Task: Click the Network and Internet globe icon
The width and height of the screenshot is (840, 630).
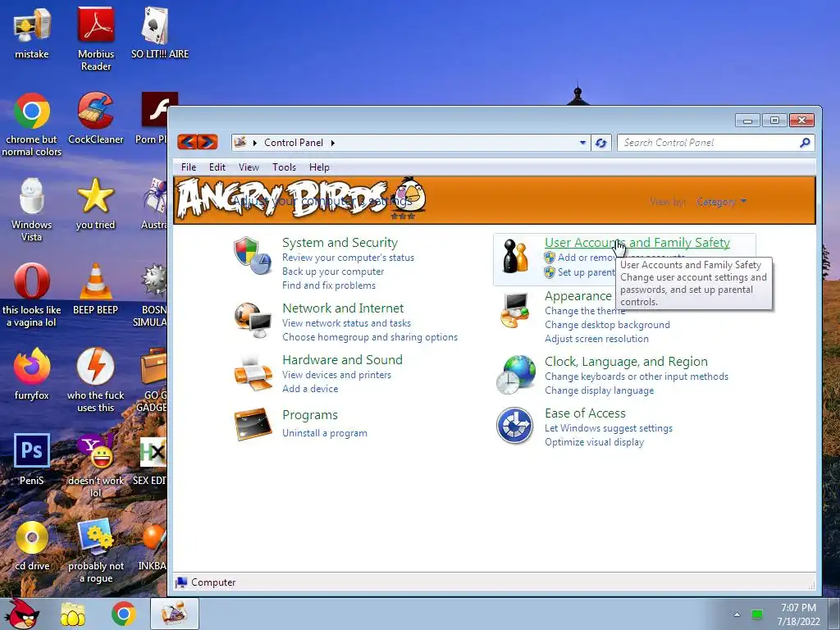Action: coord(253,320)
